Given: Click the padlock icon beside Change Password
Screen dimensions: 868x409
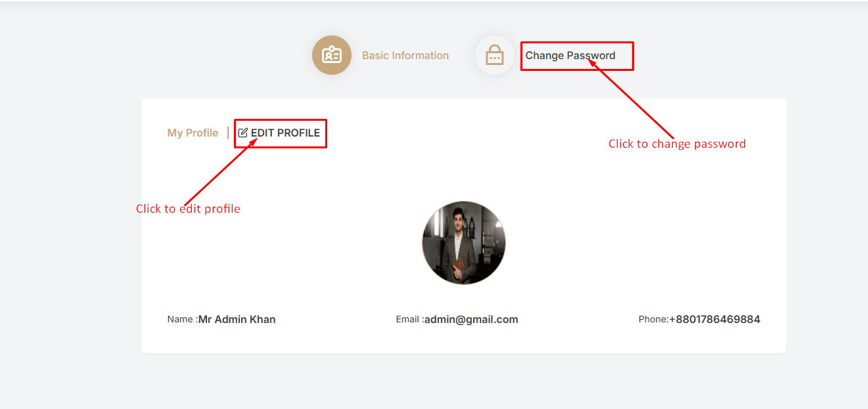Looking at the screenshot, I should tap(495, 55).
